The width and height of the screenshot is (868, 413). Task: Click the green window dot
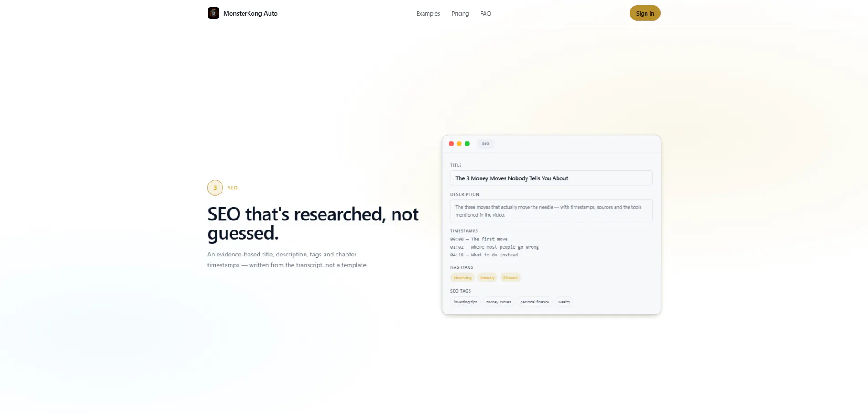(x=467, y=144)
